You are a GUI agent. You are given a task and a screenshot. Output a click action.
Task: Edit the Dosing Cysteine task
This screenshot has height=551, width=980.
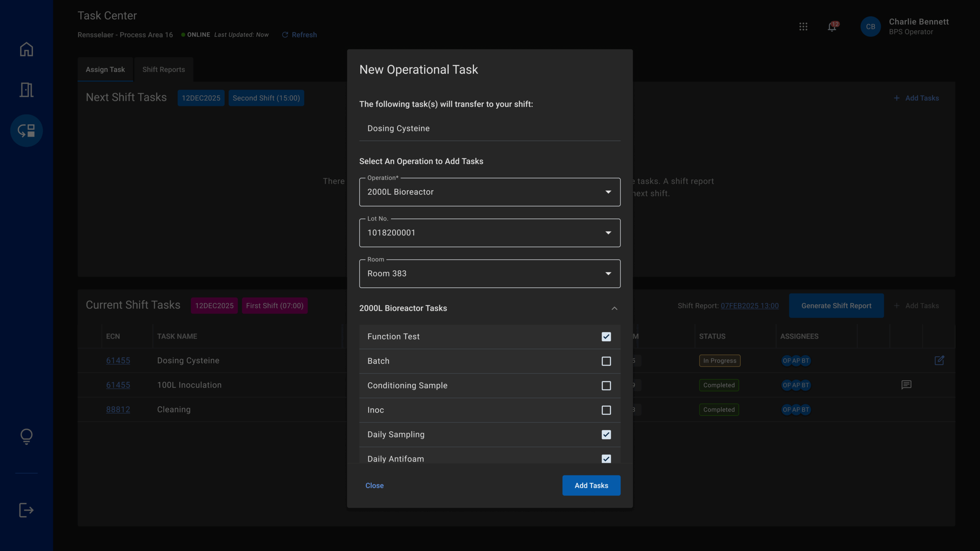[940, 360]
